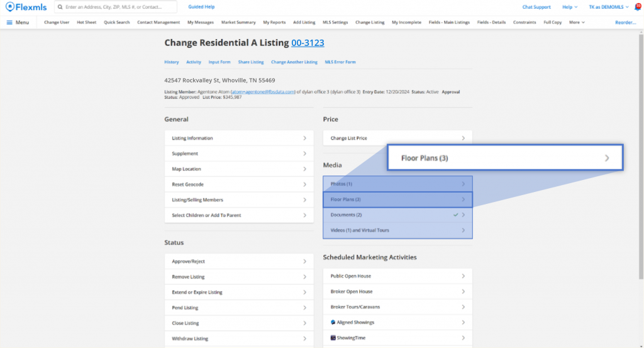Select Market Summary in the menu bar
This screenshot has height=348, width=644.
click(238, 22)
